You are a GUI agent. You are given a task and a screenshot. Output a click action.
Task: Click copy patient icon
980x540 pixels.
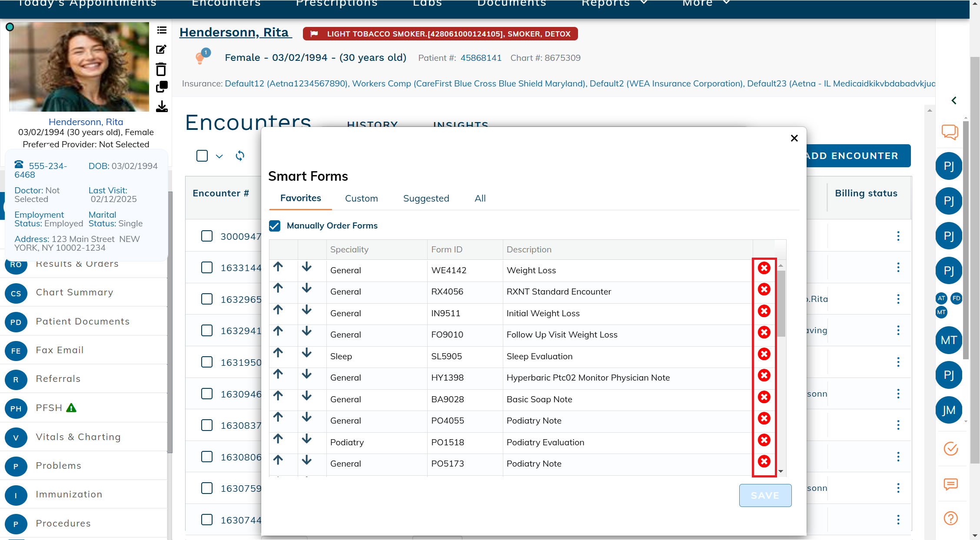(x=162, y=87)
